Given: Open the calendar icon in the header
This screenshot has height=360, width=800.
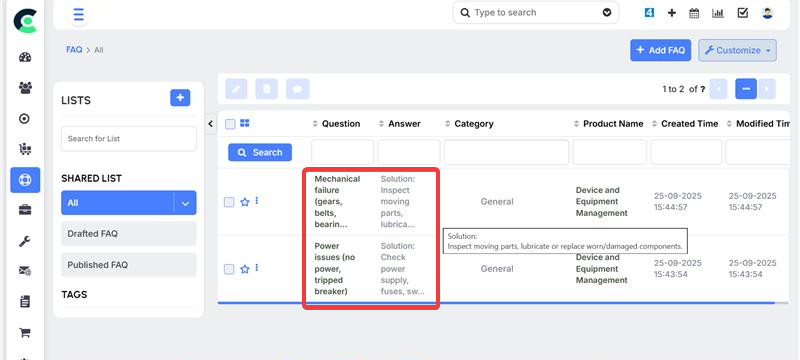Looking at the screenshot, I should (x=694, y=13).
